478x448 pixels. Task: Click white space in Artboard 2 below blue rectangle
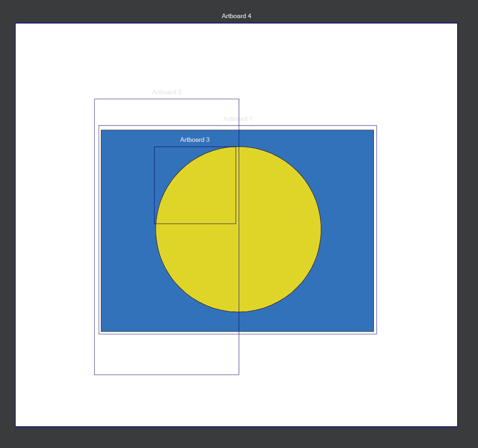coord(167,354)
